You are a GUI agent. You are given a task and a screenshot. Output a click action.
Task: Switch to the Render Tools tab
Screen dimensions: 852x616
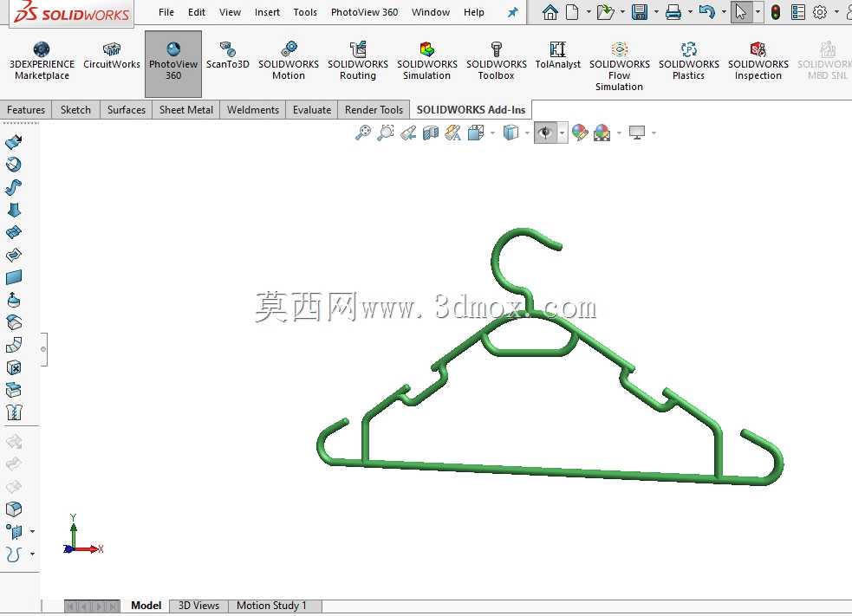(x=374, y=110)
